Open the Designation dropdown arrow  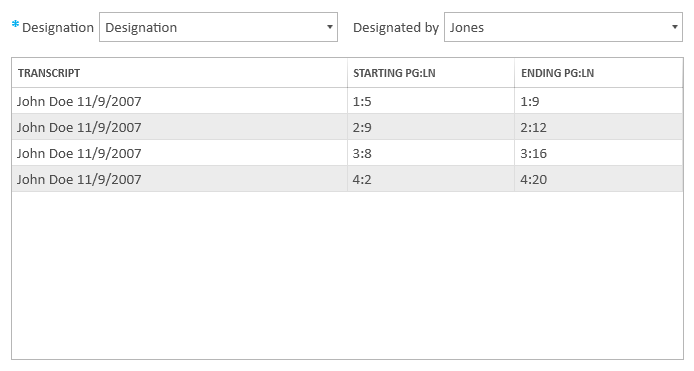click(x=329, y=27)
